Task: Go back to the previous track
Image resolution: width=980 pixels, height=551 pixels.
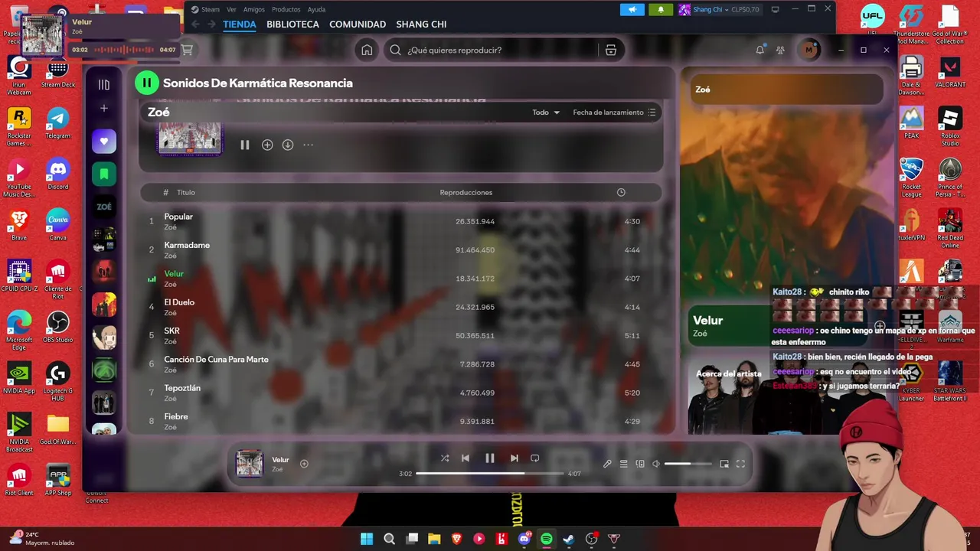Action: [465, 458]
